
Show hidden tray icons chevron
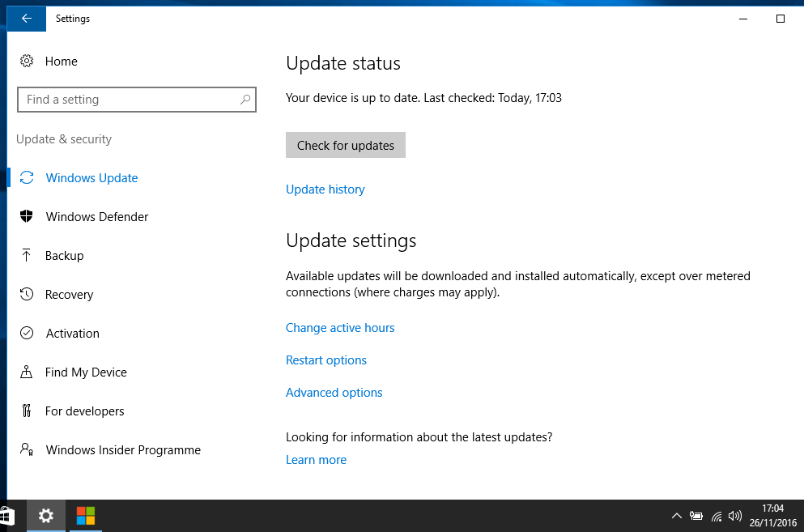[x=677, y=516]
